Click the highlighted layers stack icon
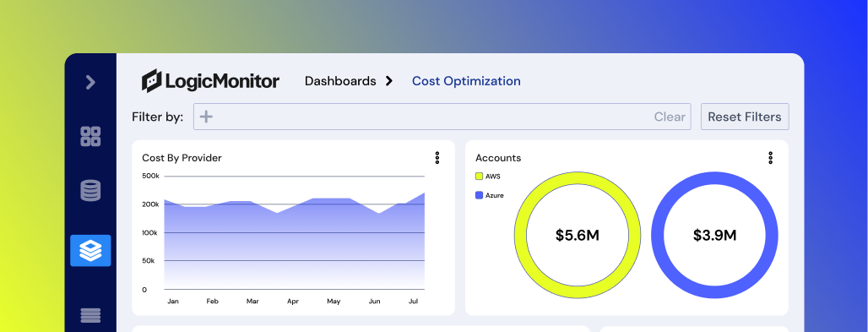Image resolution: width=868 pixels, height=332 pixels. tap(90, 251)
